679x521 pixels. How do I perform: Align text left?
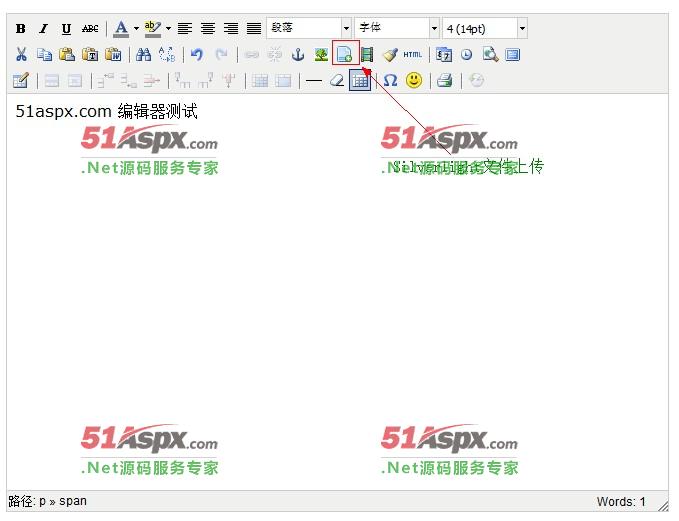click(x=185, y=29)
